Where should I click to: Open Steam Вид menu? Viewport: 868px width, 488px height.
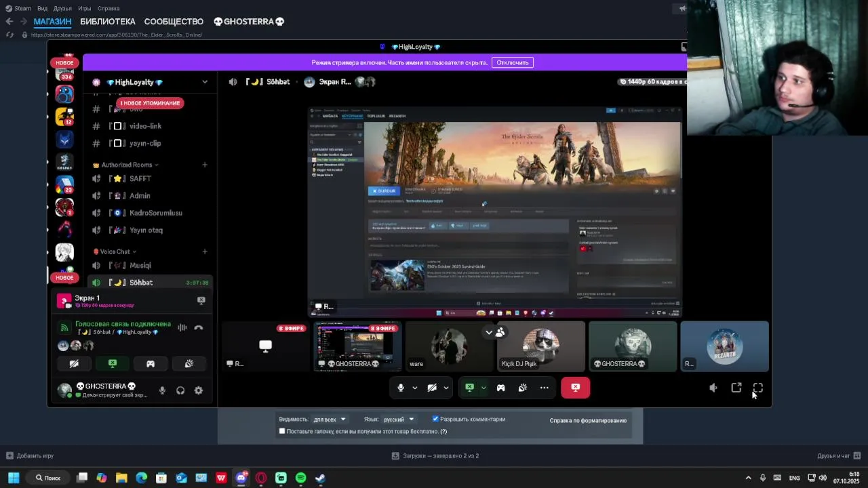pyautogui.click(x=42, y=8)
